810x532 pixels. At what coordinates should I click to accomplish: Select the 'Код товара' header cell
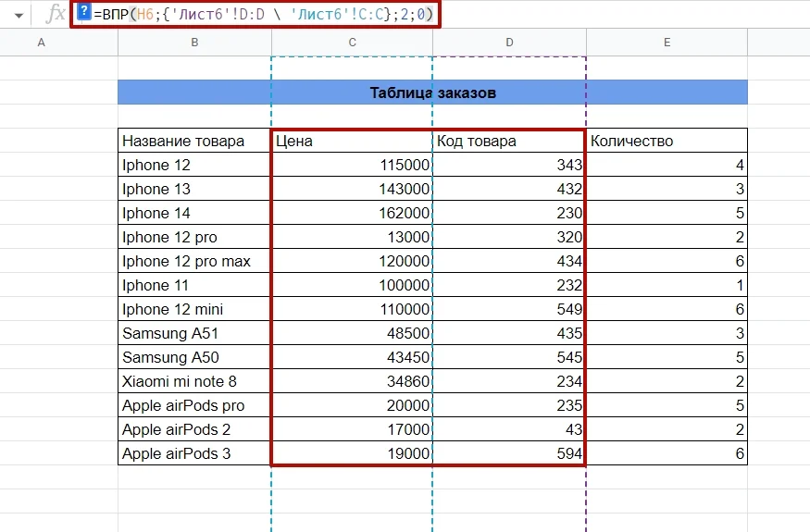pyautogui.click(x=509, y=141)
